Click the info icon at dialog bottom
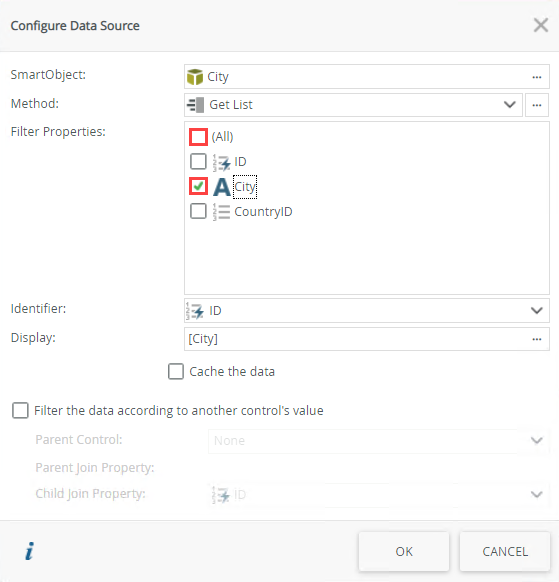Viewport: 559px width, 582px height. click(x=29, y=551)
